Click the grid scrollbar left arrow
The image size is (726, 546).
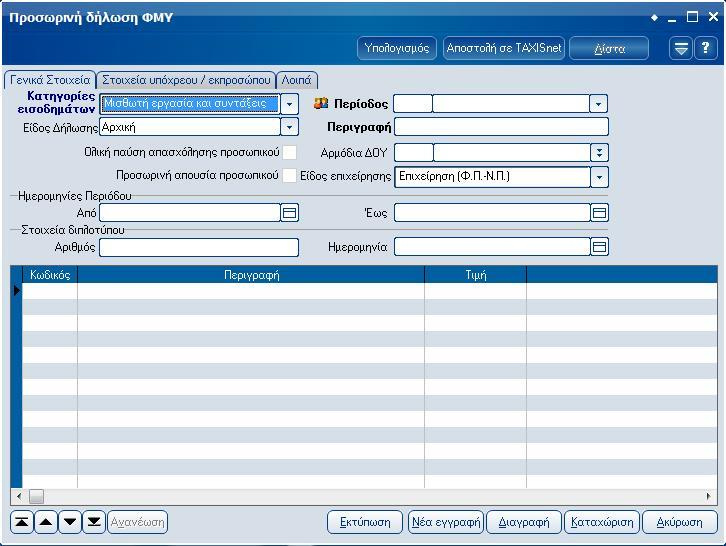tap(19, 496)
